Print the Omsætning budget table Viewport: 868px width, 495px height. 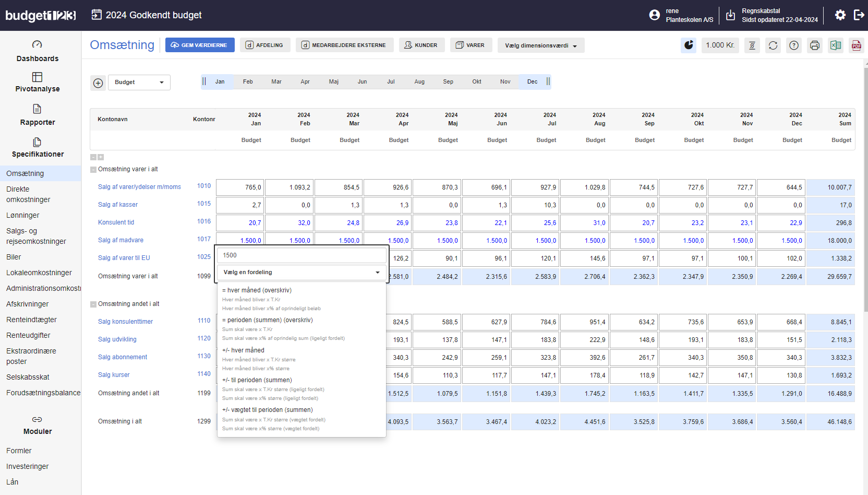pyautogui.click(x=815, y=45)
